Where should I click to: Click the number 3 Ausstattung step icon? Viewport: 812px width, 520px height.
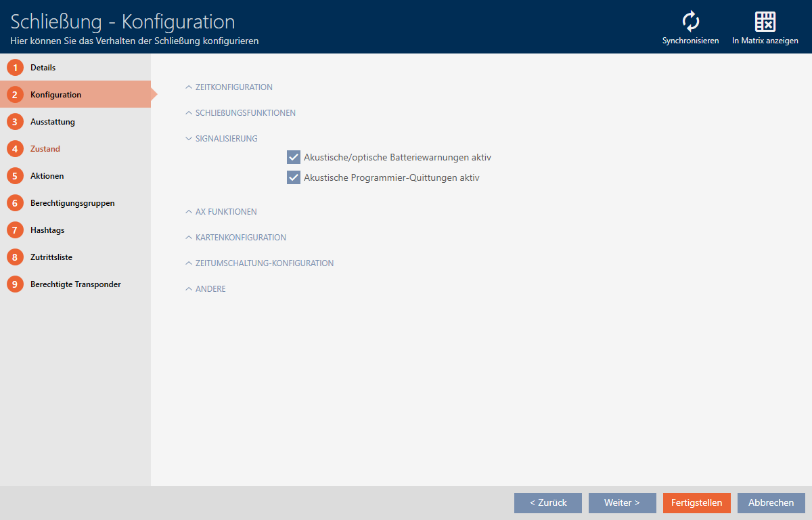coord(15,122)
